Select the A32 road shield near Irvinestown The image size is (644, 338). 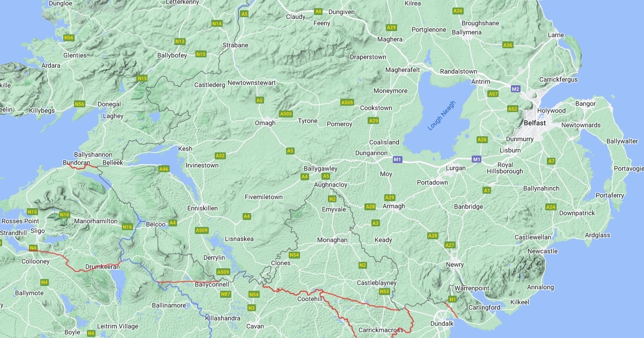tap(220, 156)
